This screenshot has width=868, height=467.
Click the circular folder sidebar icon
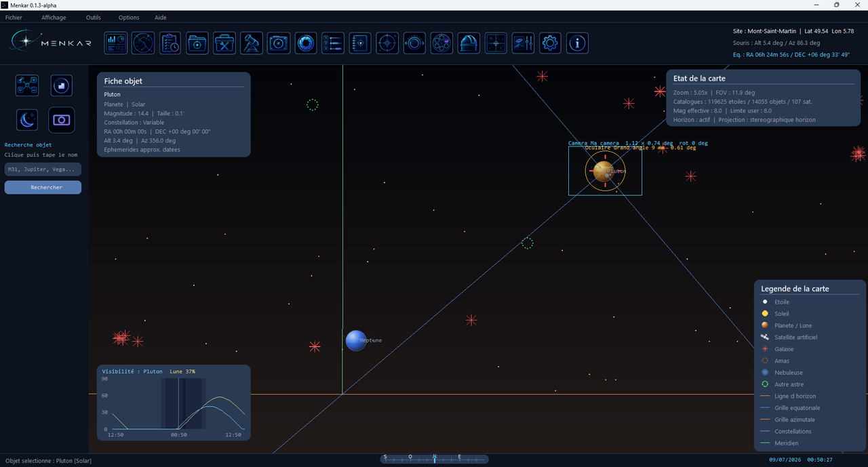point(62,85)
